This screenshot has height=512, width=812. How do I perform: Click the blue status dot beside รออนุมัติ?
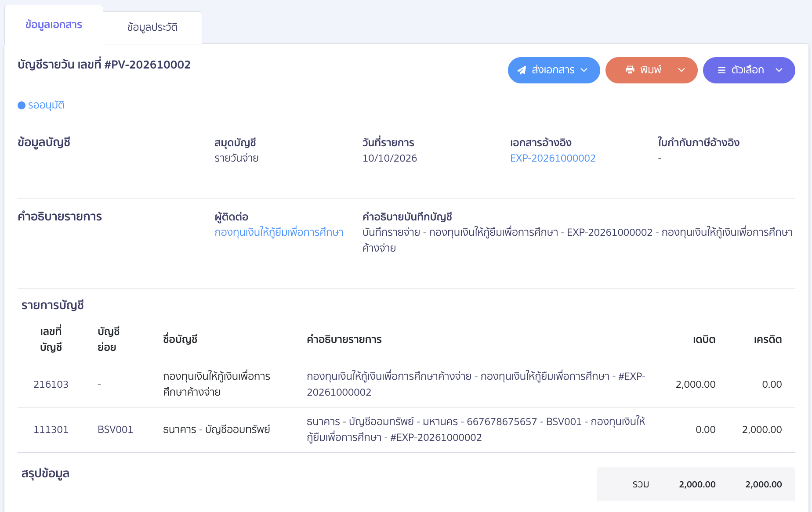click(22, 105)
